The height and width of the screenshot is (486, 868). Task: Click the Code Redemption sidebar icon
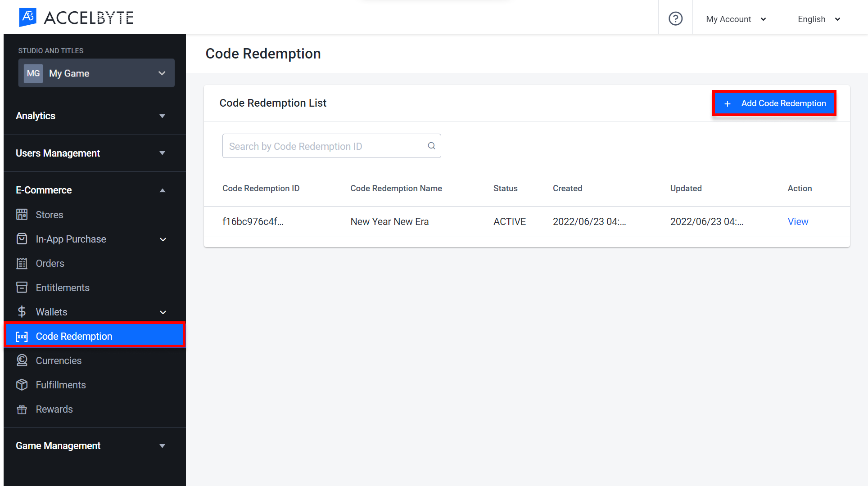[x=22, y=336]
